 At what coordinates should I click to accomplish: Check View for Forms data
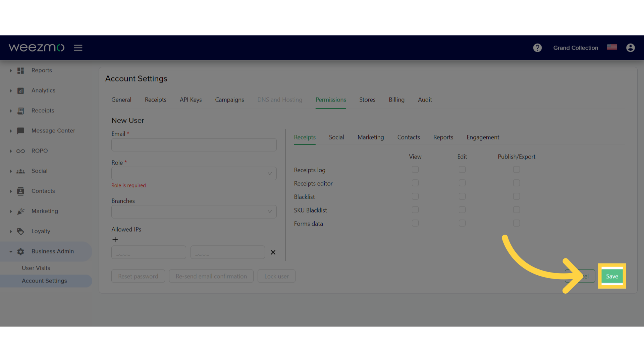pos(415,223)
